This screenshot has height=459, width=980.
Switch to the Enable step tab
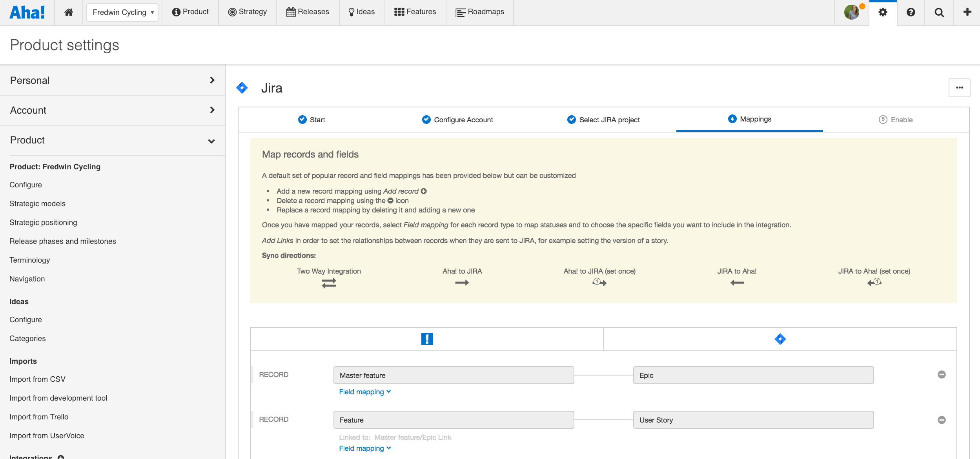(896, 120)
